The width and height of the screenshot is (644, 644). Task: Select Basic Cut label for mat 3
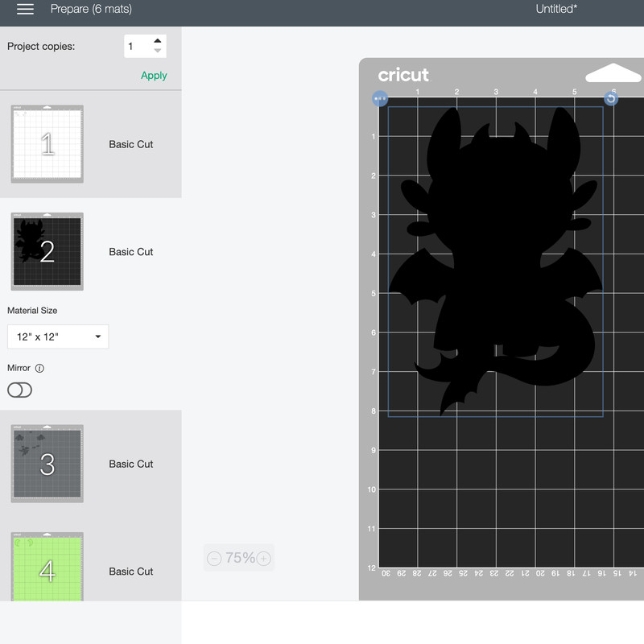coord(130,464)
